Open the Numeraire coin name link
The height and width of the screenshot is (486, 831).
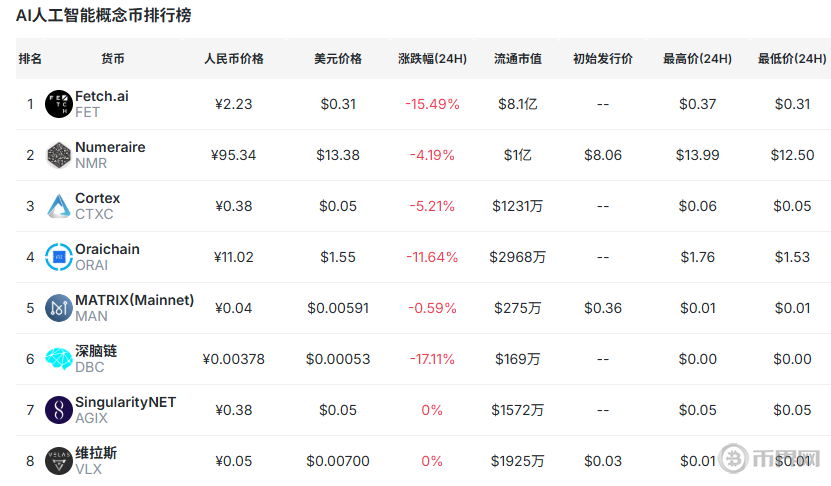point(110,148)
